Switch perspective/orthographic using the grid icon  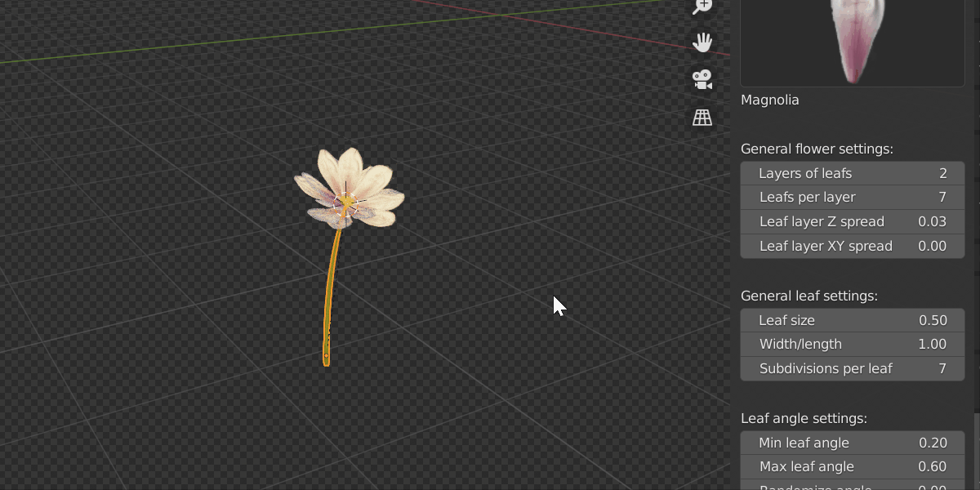702,118
